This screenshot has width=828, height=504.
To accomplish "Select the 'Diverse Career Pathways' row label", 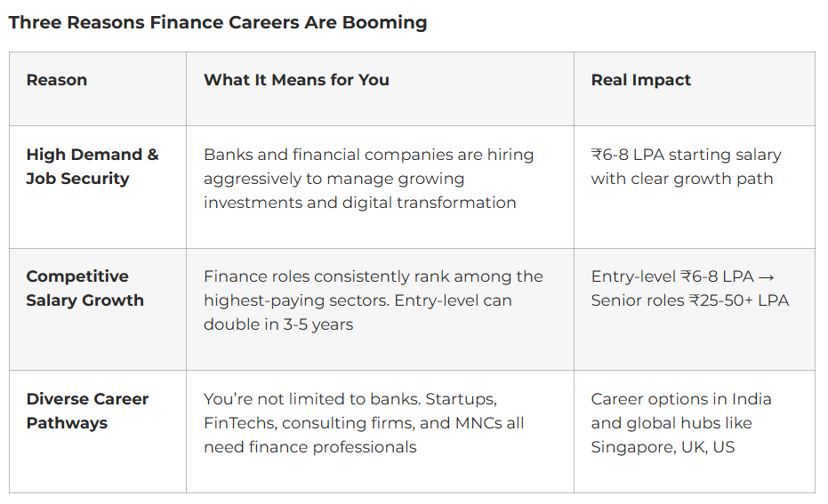I will [x=87, y=411].
